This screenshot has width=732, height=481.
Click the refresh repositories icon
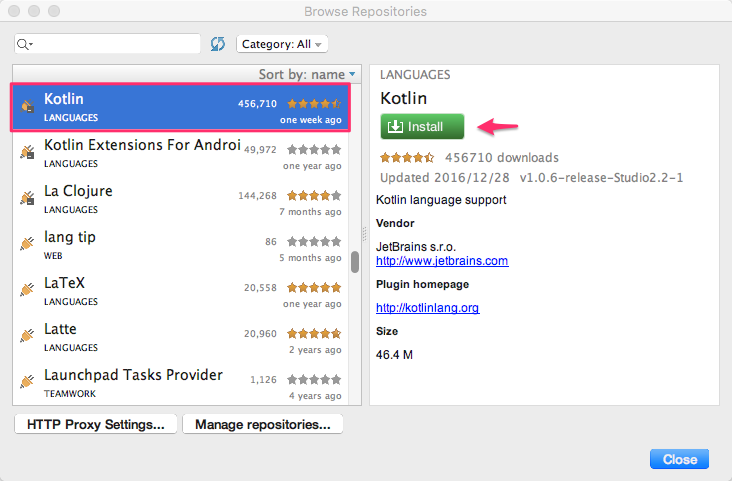coord(218,44)
